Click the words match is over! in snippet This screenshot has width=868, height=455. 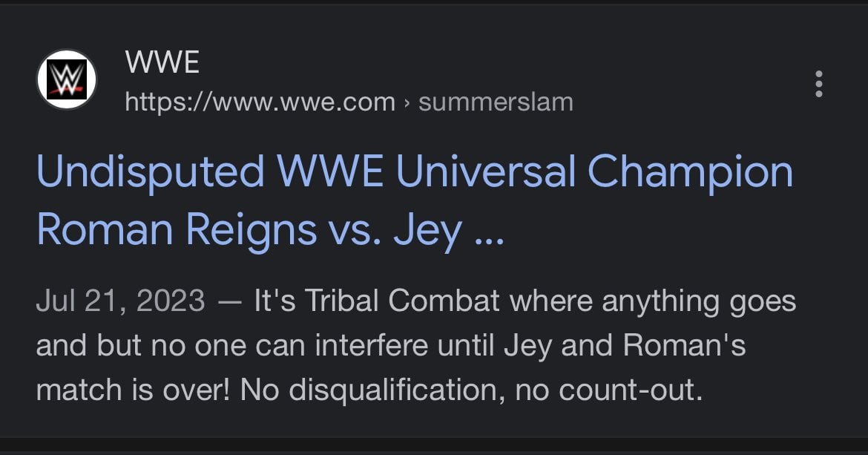(x=133, y=390)
